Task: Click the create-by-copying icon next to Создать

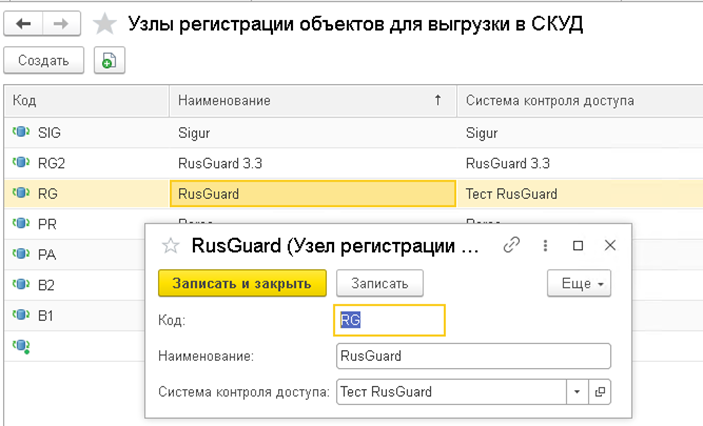Action: (x=108, y=61)
